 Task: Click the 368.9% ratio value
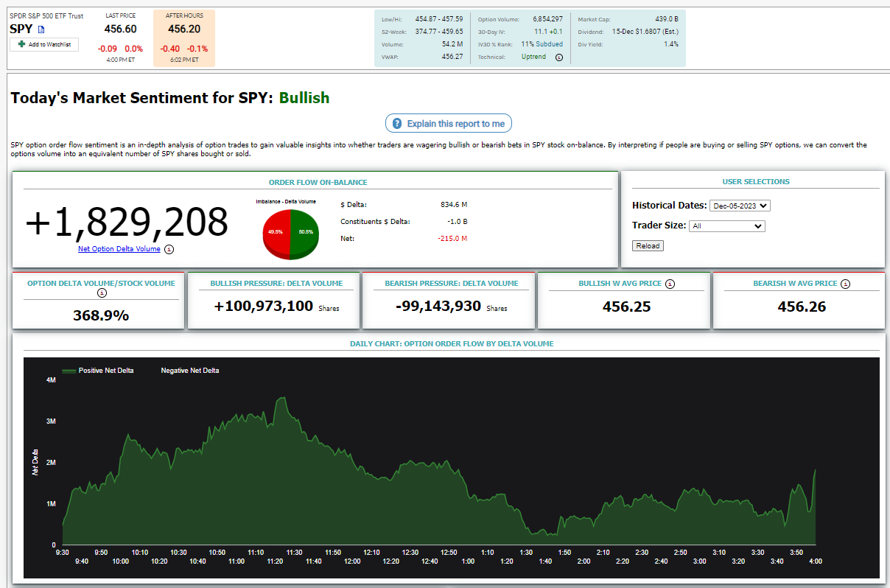click(101, 315)
